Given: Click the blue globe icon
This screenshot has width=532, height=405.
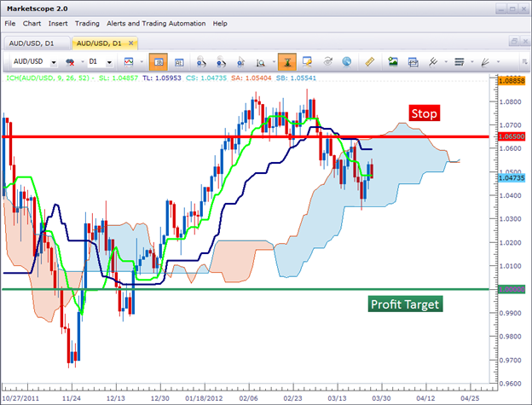Looking at the screenshot, I should (x=346, y=61).
